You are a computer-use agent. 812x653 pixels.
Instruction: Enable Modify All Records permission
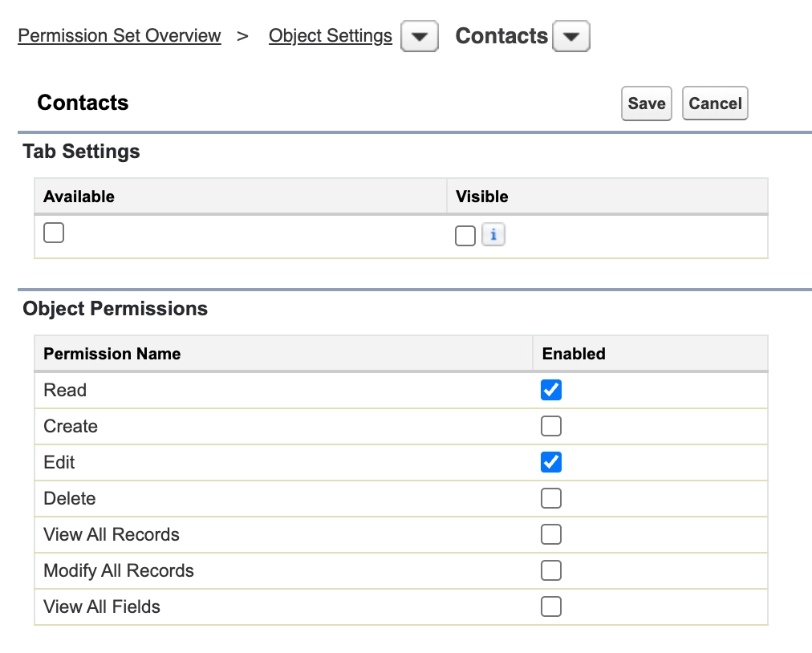[x=551, y=570]
